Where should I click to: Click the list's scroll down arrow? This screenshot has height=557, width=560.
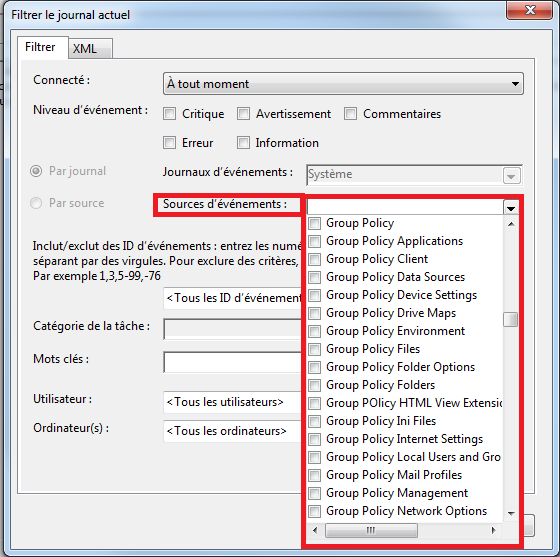pos(511,513)
